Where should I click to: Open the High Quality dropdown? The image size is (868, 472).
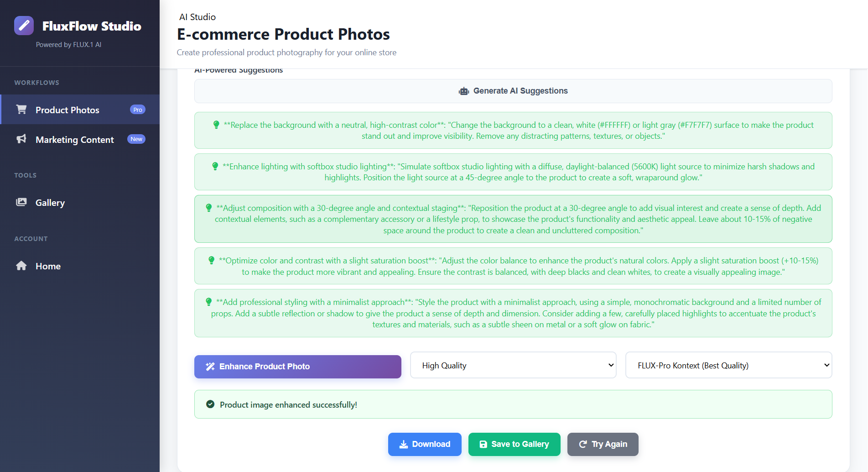tap(513, 365)
